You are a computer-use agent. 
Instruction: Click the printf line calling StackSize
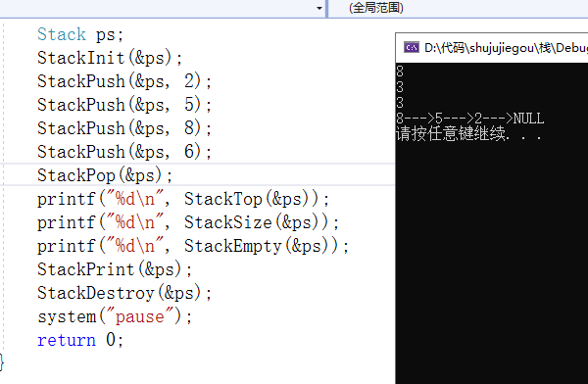[188, 222]
